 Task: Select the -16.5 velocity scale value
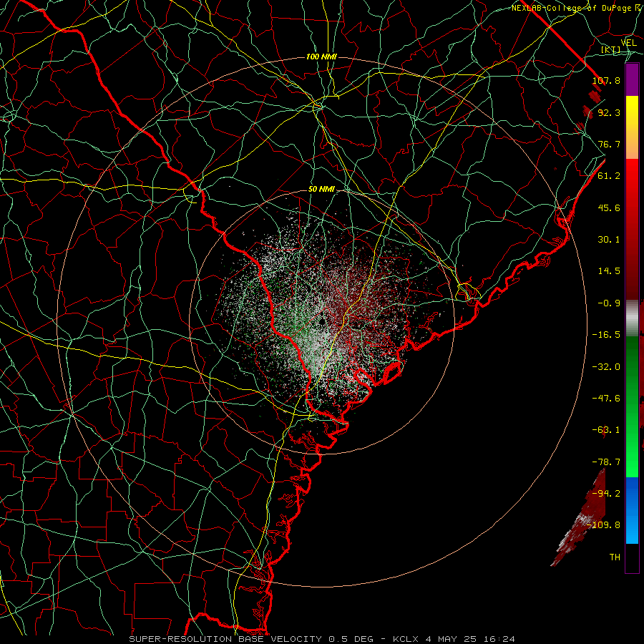(606, 334)
